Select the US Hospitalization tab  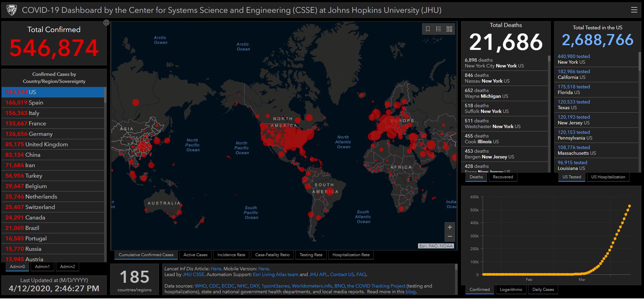[x=608, y=177]
